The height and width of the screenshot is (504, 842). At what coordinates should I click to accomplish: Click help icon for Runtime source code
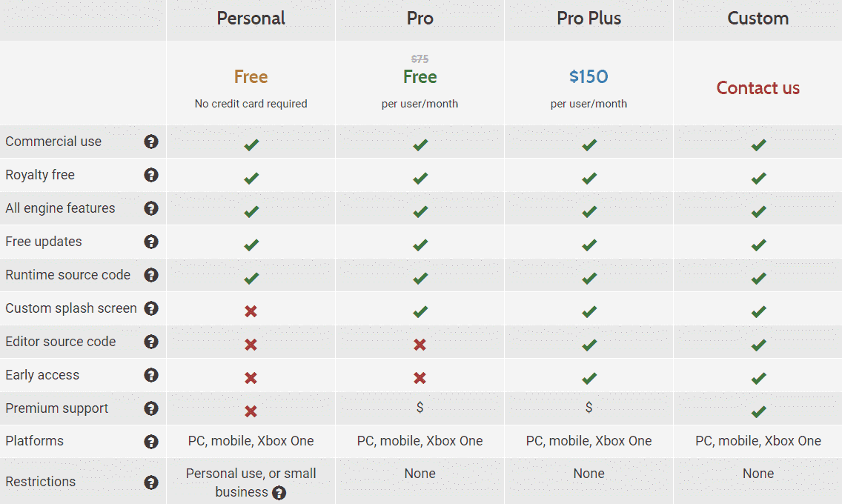151,275
